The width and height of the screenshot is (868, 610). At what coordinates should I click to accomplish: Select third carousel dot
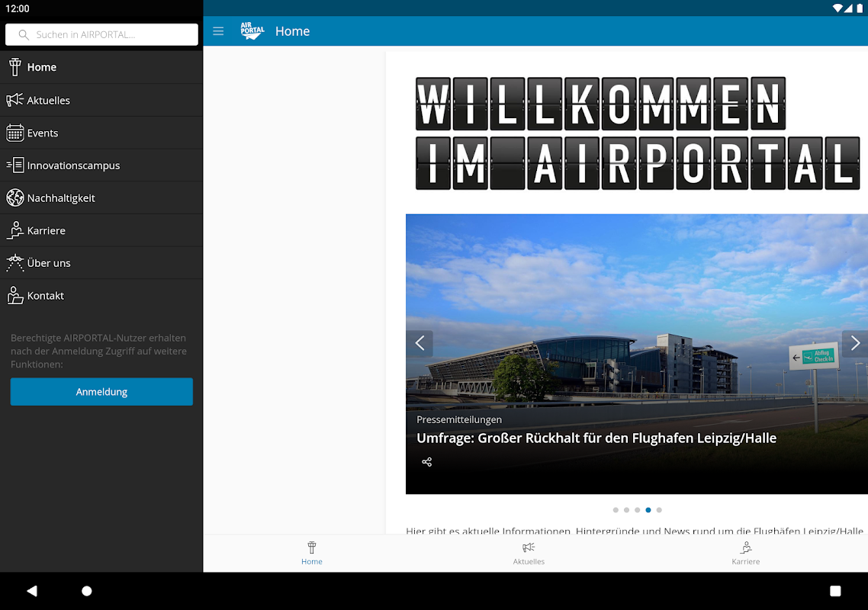point(637,510)
